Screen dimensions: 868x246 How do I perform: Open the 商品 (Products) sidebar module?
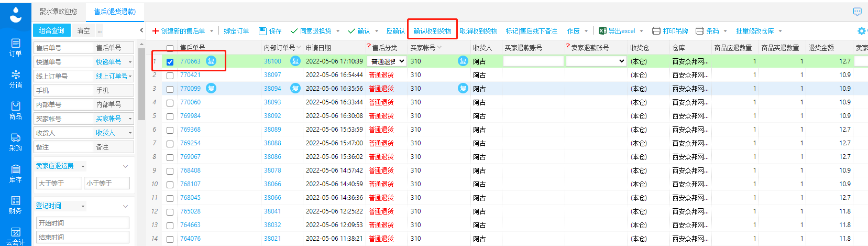(x=15, y=110)
